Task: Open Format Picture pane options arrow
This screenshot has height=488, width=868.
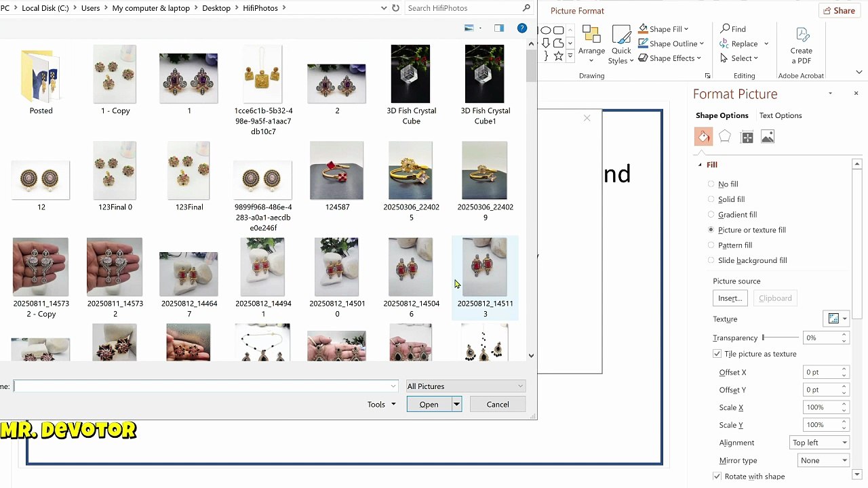Action: (x=830, y=94)
